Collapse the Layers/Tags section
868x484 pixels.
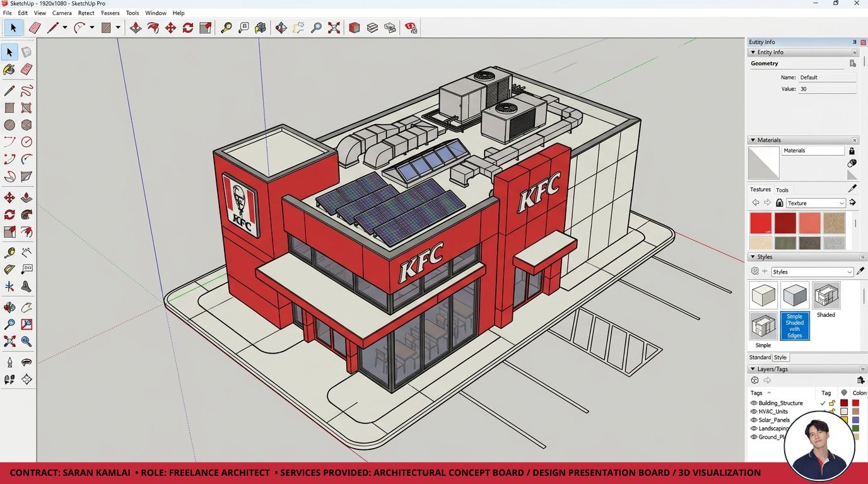753,369
